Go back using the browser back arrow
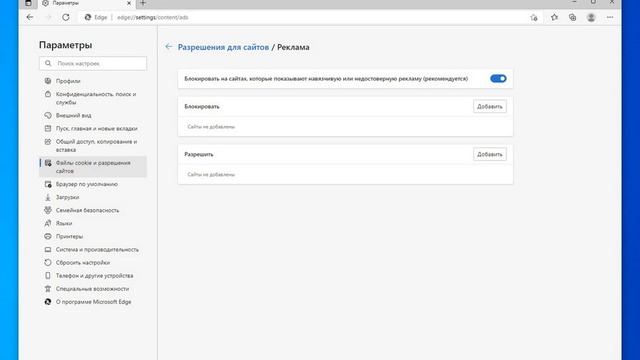Screen dimensions: 640x360 30,17
